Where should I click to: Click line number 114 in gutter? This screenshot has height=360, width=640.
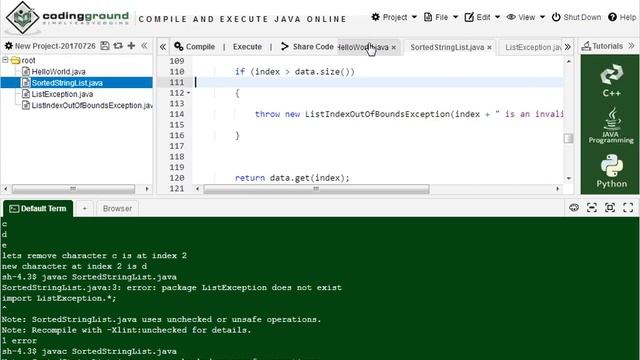click(177, 114)
